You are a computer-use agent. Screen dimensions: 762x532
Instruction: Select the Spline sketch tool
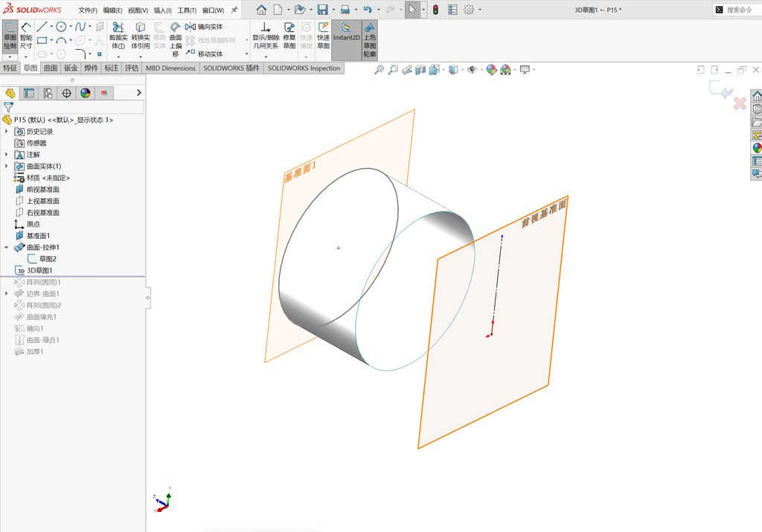pos(80,27)
